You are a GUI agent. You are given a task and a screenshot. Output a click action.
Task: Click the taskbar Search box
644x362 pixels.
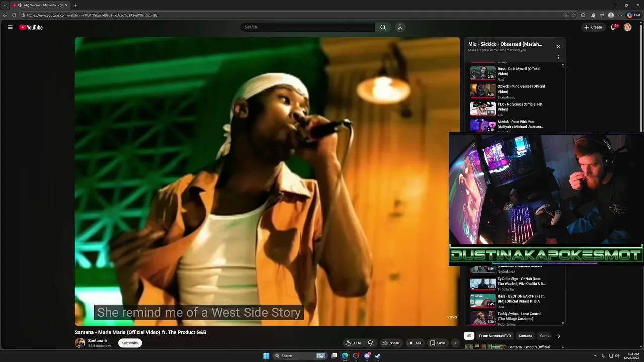(x=300, y=356)
